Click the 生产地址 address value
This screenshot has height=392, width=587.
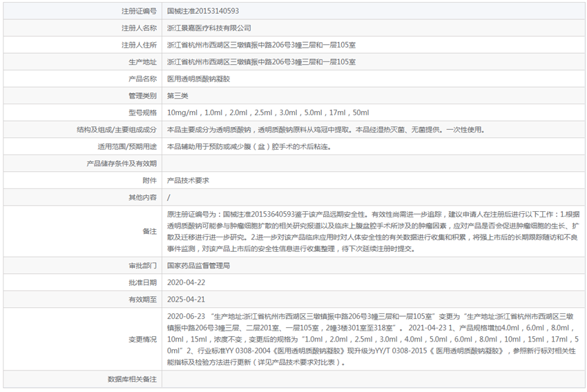[x=261, y=61]
